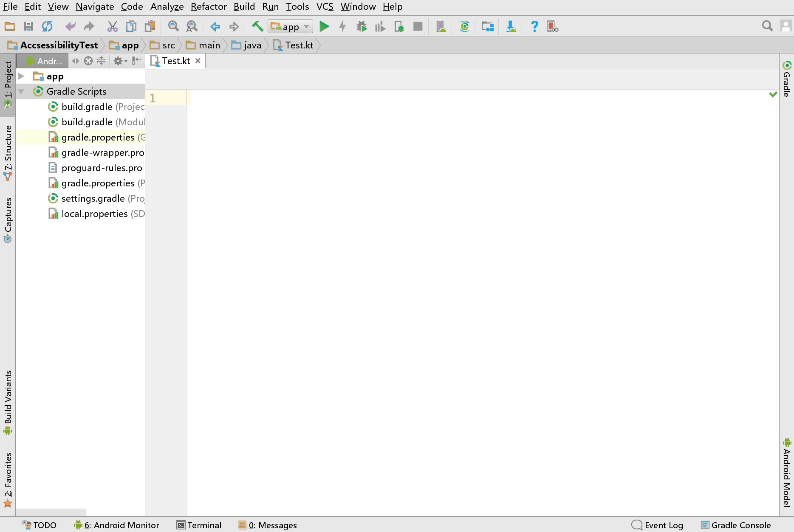794x532 pixels.
Task: Open Replace with the second magnifier icon
Action: (192, 27)
